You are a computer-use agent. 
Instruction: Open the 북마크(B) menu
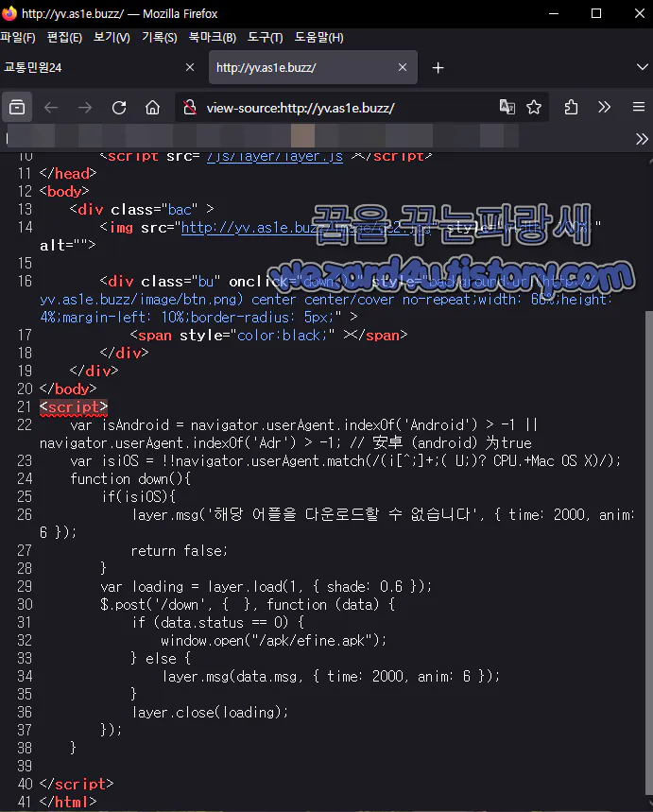pyautogui.click(x=213, y=37)
